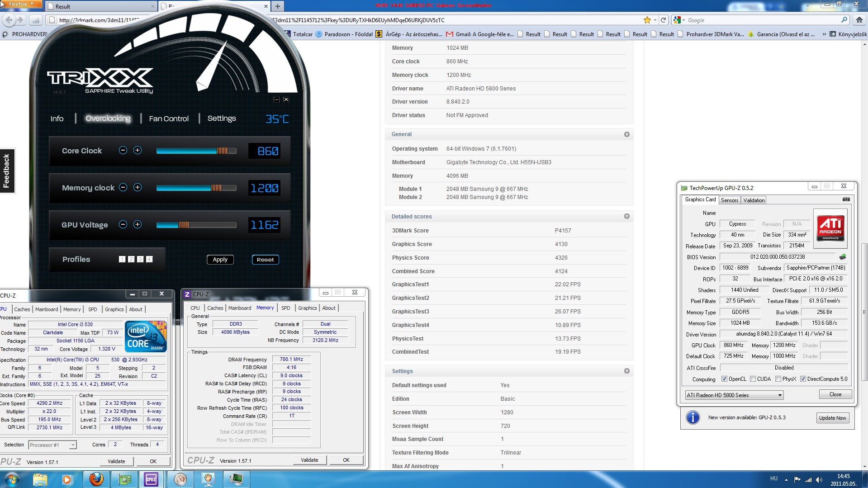This screenshot has height=488, width=868.
Task: Click OK in CPU-Z processor window
Action: click(x=153, y=461)
